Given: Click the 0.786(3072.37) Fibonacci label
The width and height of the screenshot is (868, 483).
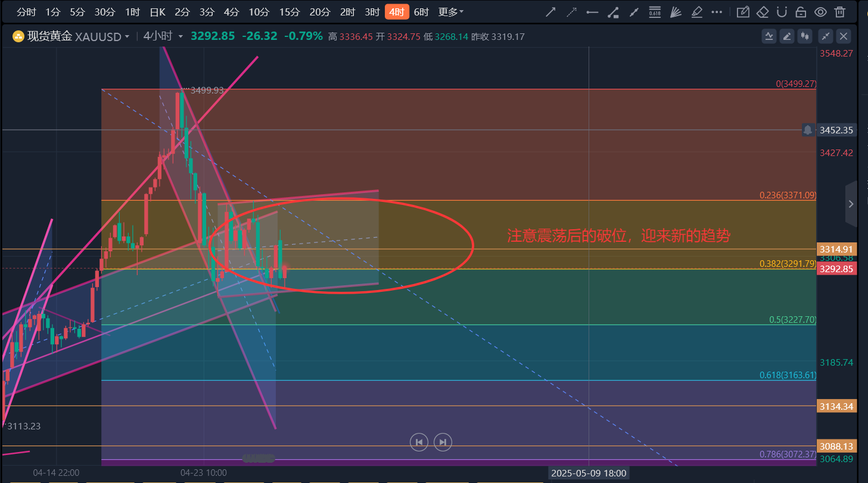Looking at the screenshot, I should (x=788, y=454).
